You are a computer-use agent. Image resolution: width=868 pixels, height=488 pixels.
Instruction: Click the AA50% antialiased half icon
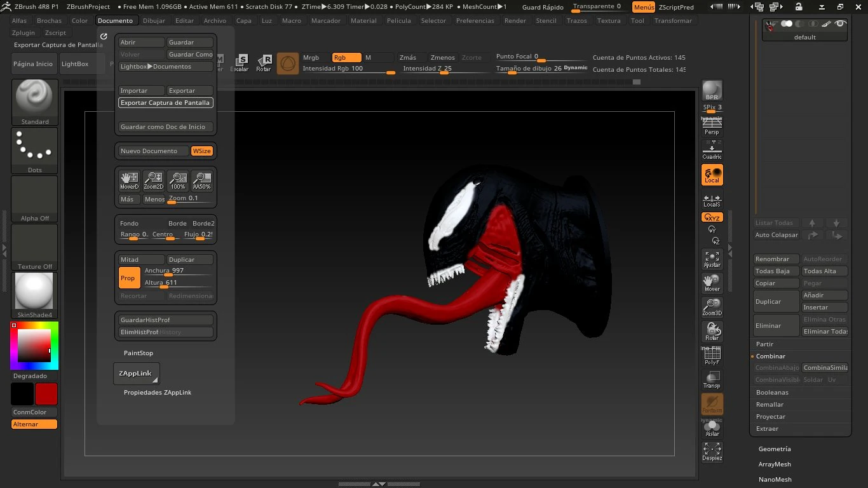coord(201,181)
